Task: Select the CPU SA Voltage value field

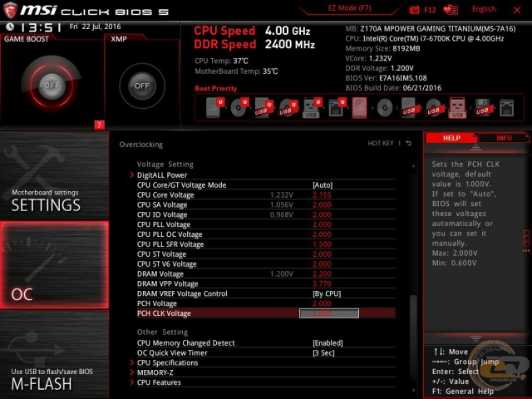Action: (x=322, y=205)
